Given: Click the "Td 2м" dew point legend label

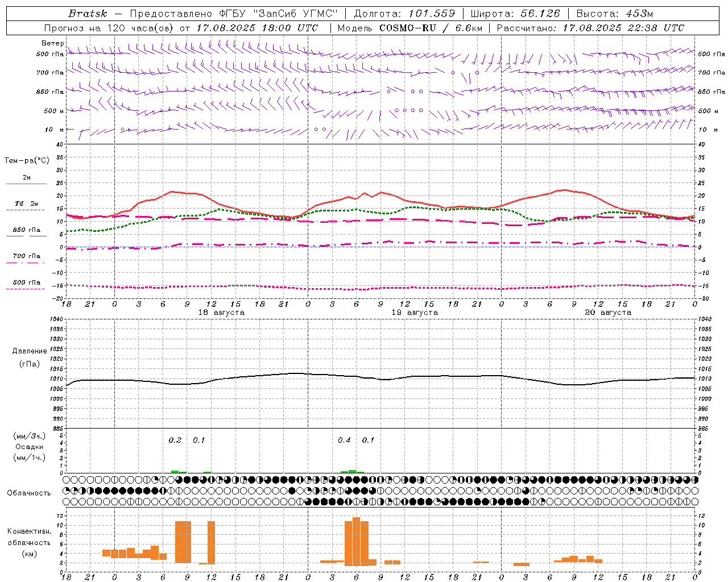Looking at the screenshot, I should (x=26, y=203).
